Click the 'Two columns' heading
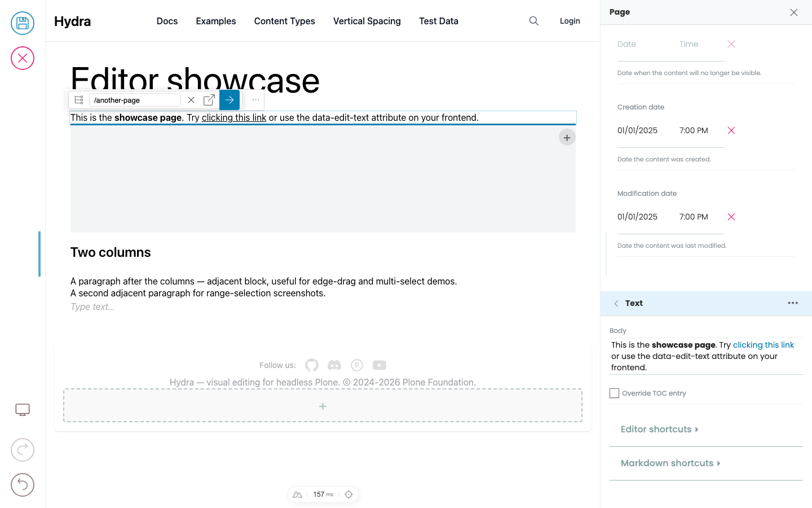 (x=111, y=252)
